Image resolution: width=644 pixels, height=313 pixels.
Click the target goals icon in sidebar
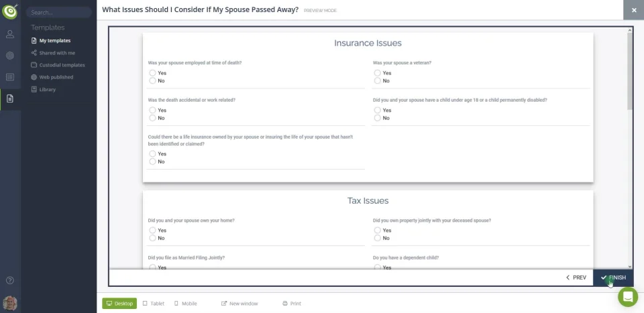pyautogui.click(x=10, y=56)
